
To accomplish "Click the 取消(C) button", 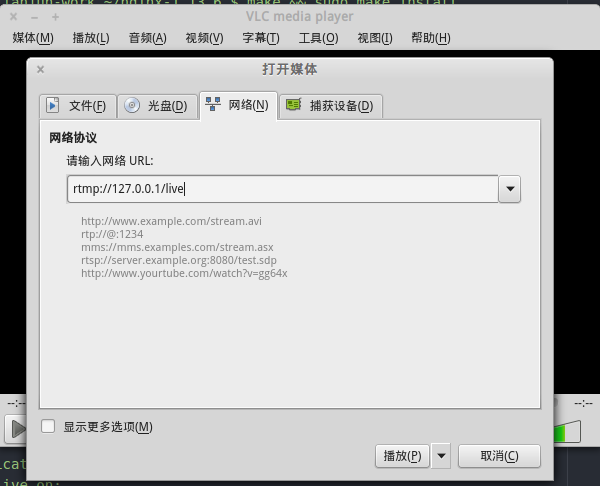I will (499, 456).
